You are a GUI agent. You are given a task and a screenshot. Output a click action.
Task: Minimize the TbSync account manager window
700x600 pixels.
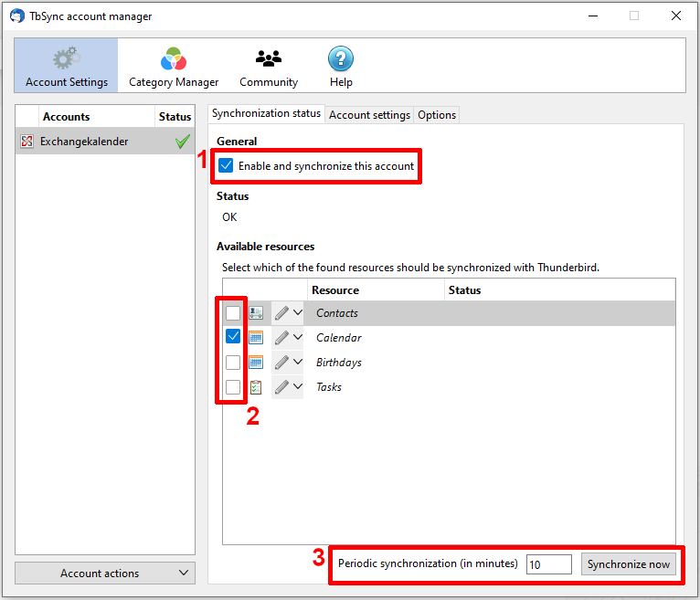[x=593, y=16]
